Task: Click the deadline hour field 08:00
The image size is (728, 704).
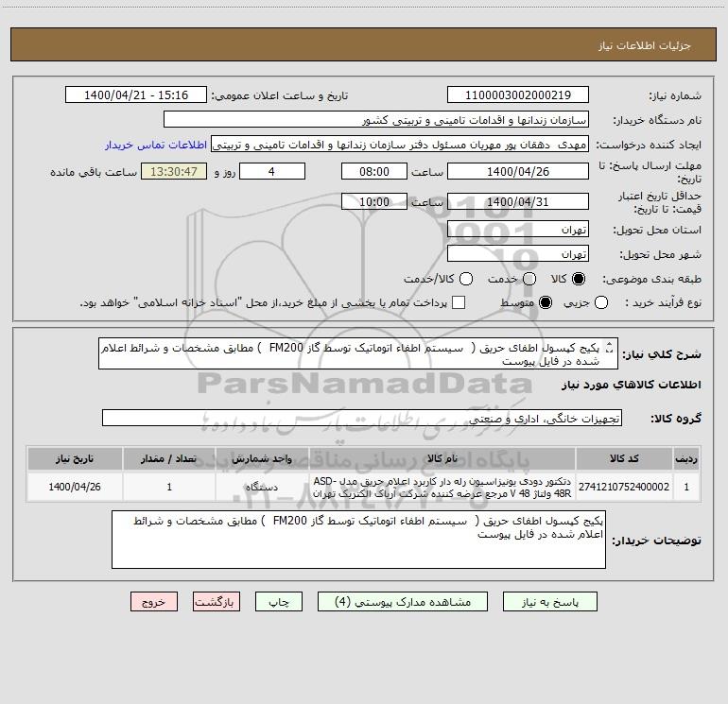Action: (374, 171)
